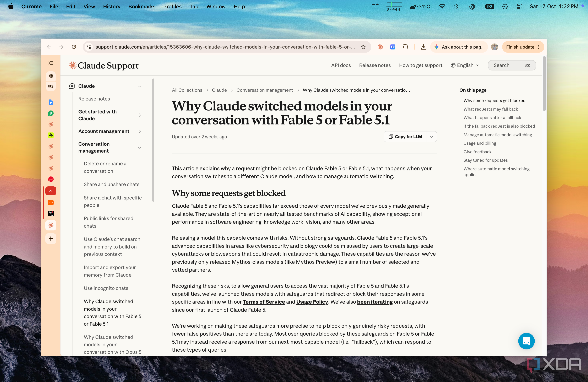Click Copy for LLM button
The width and height of the screenshot is (588, 382).
point(405,137)
